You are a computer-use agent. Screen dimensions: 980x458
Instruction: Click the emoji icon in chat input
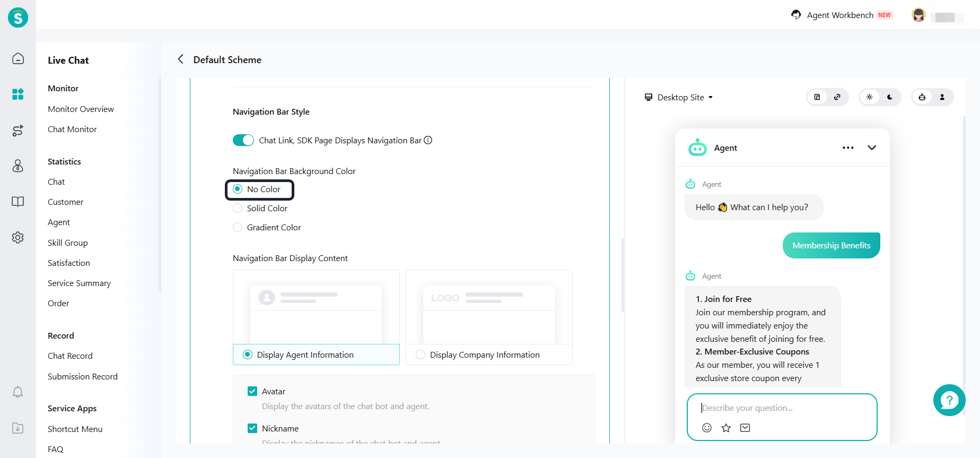707,428
